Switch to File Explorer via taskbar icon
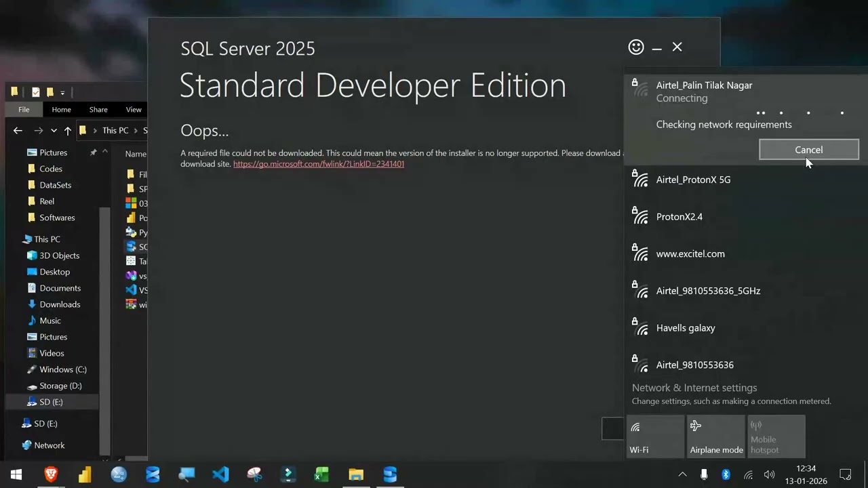Image resolution: width=868 pixels, height=488 pixels. (x=356, y=474)
